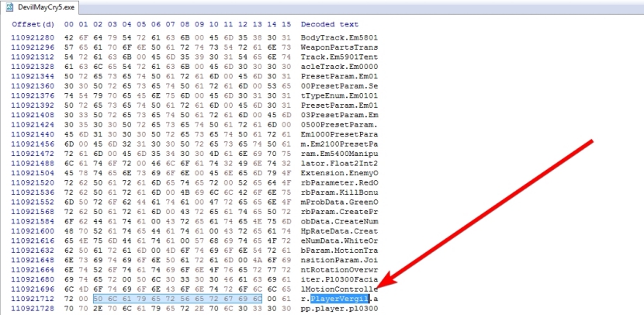644x315 pixels.
Task: Select offset row 110921728
Action: point(29,309)
